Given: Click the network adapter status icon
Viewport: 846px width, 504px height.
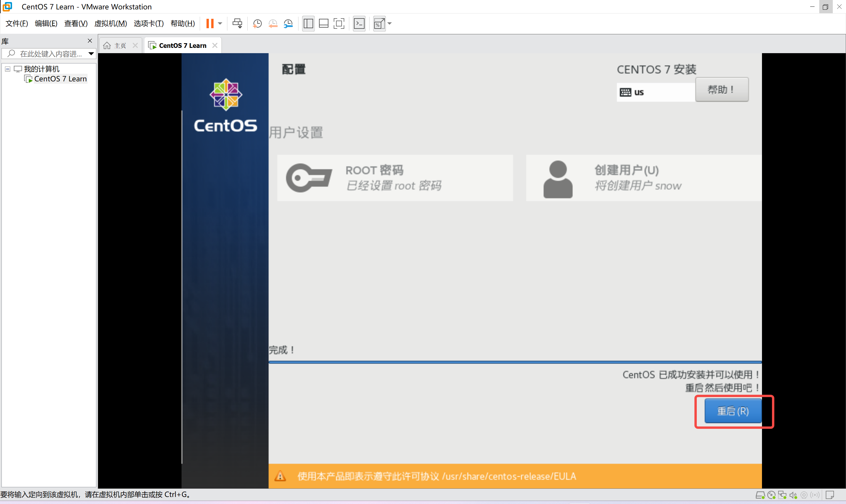Looking at the screenshot, I should (x=783, y=495).
